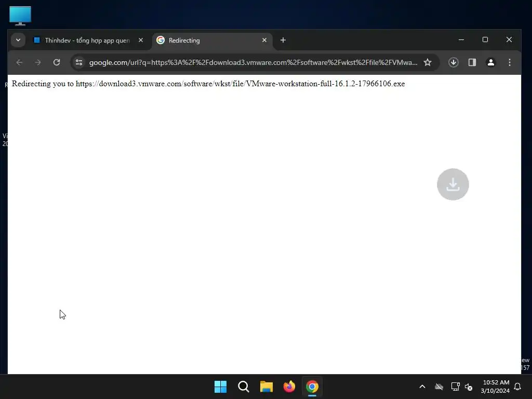
Task: Show hidden system tray icons
Action: click(x=422, y=387)
